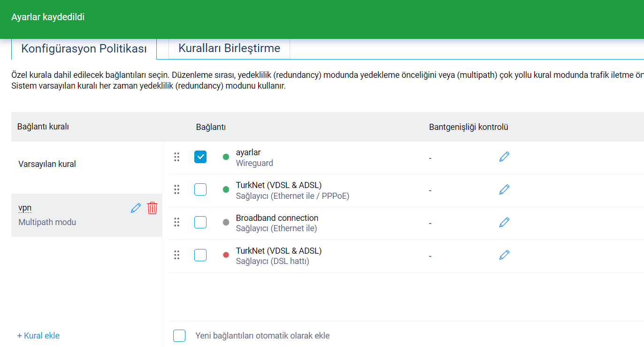Edit bandwidth control for ayarlar Wireguard

point(504,157)
